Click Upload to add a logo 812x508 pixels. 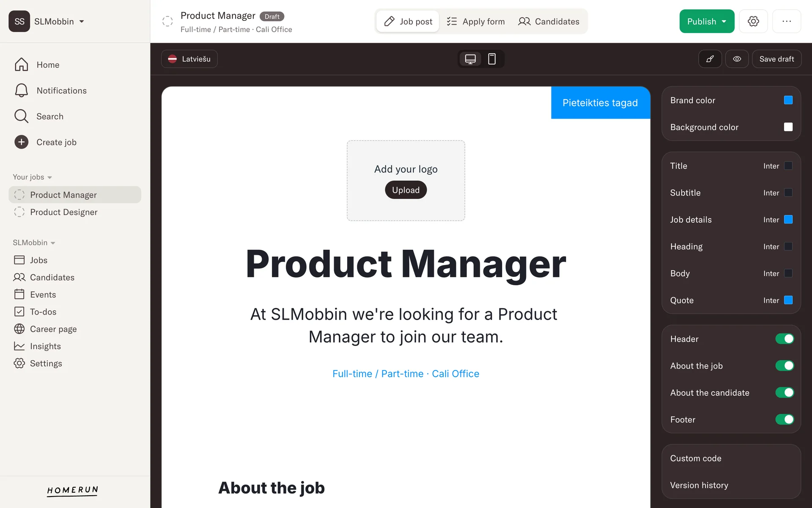(406, 190)
